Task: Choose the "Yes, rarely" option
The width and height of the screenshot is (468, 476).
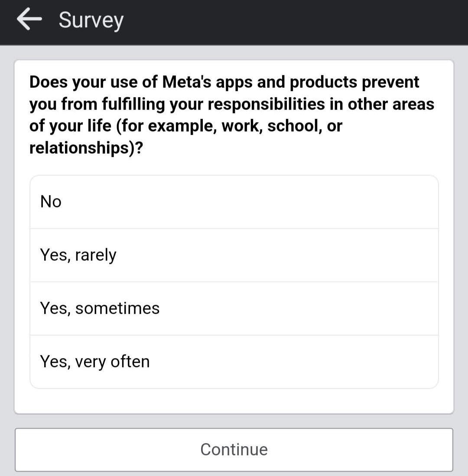Action: (x=234, y=255)
